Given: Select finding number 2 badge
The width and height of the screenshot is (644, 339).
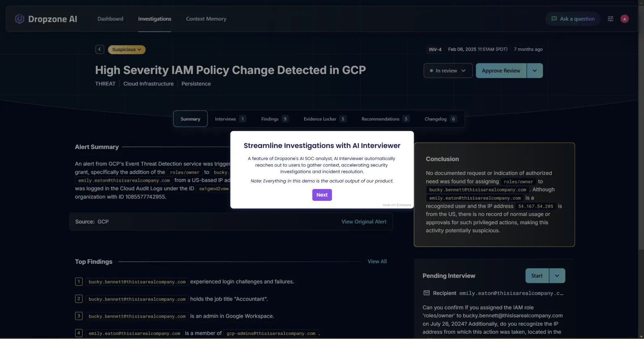Looking at the screenshot, I should tap(79, 299).
